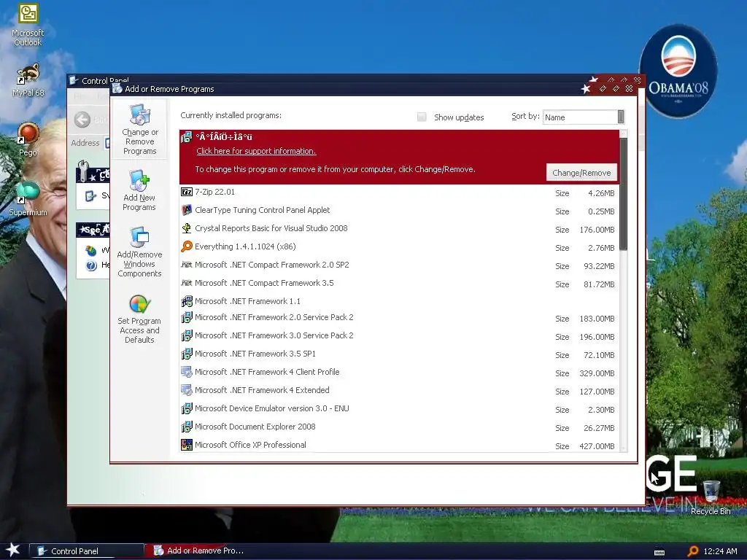
Task: Click the 427.00MB size value
Action: point(597,446)
